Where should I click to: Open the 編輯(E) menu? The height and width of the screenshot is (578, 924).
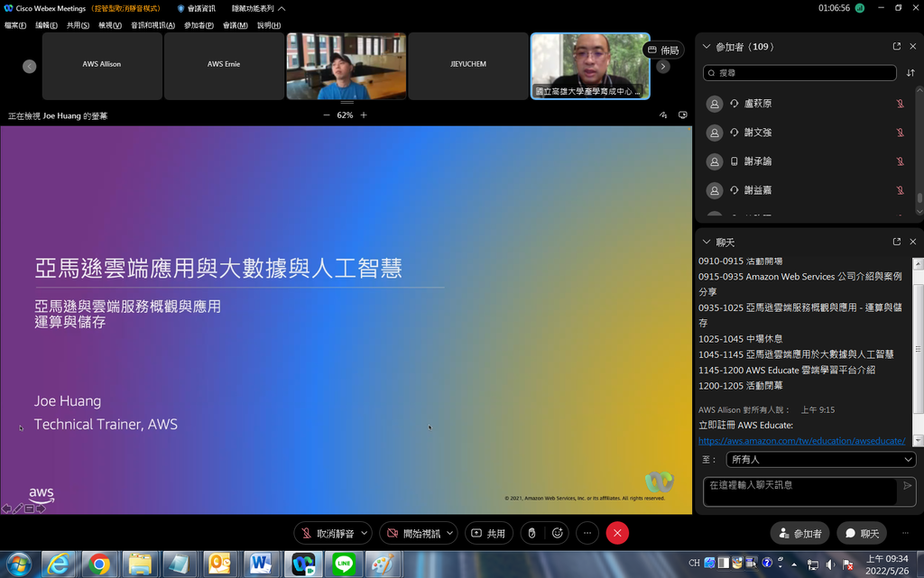46,25
